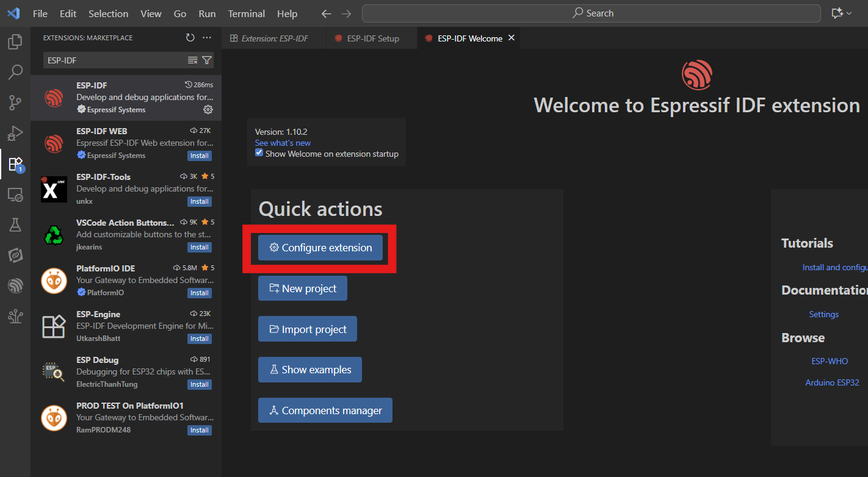Open the Explorer view in activity bar
The height and width of the screenshot is (477, 868).
click(15, 42)
